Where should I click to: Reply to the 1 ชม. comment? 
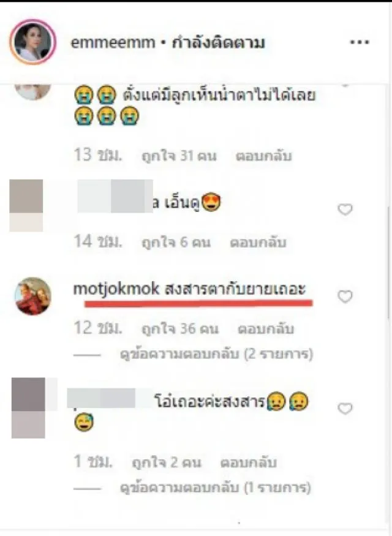pyautogui.click(x=248, y=462)
